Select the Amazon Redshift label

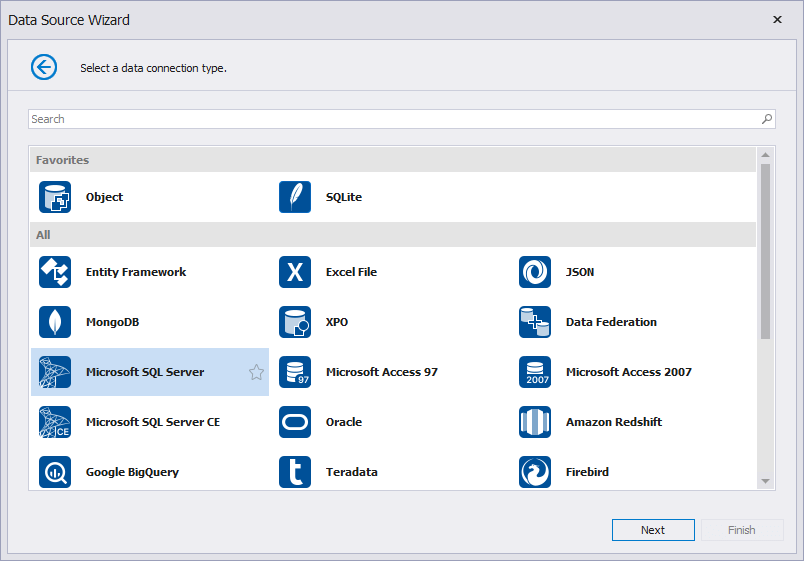tap(614, 422)
